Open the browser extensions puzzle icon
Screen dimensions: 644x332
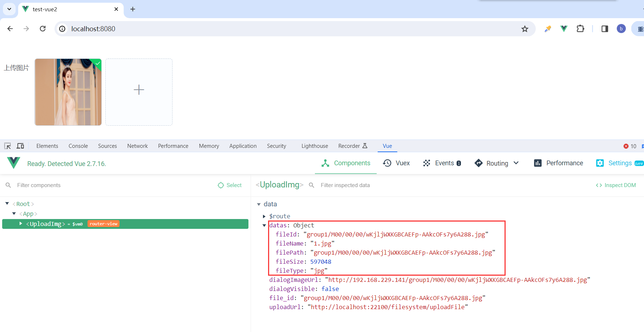click(580, 29)
